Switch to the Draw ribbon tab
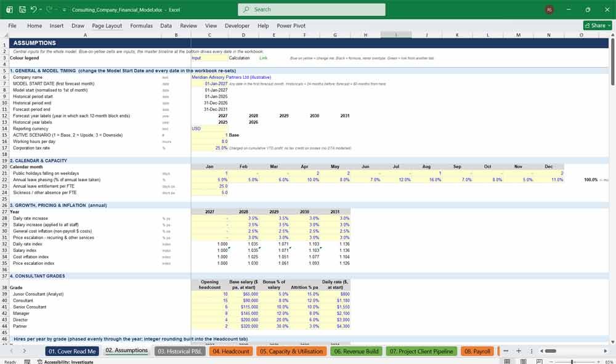 78,25
